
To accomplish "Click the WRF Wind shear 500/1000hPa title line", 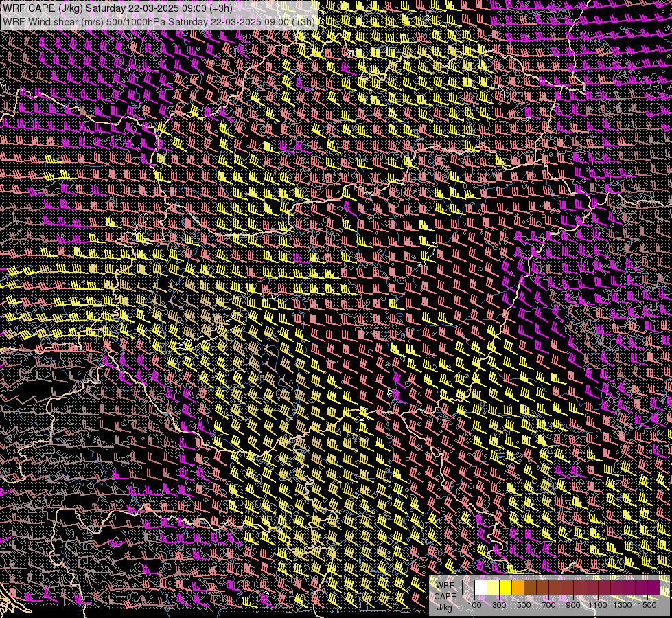I will (x=159, y=21).
